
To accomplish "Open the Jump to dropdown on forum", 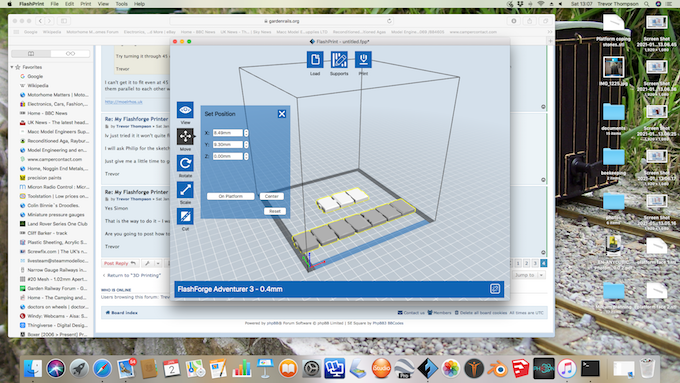I will (x=529, y=275).
